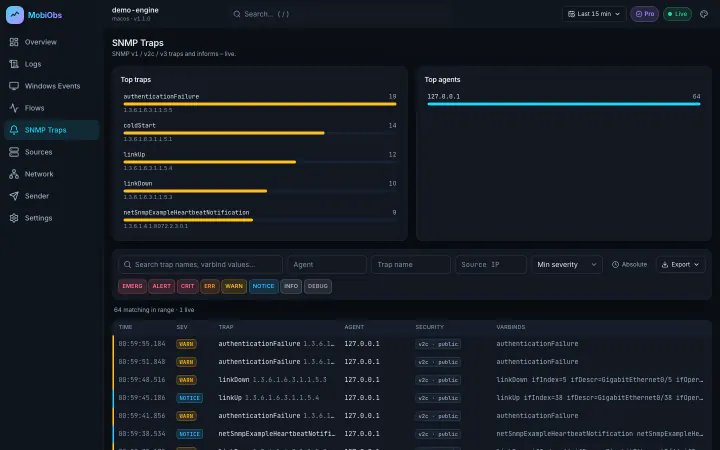Focus the Search trap names field
The image size is (720, 450).
200,264
